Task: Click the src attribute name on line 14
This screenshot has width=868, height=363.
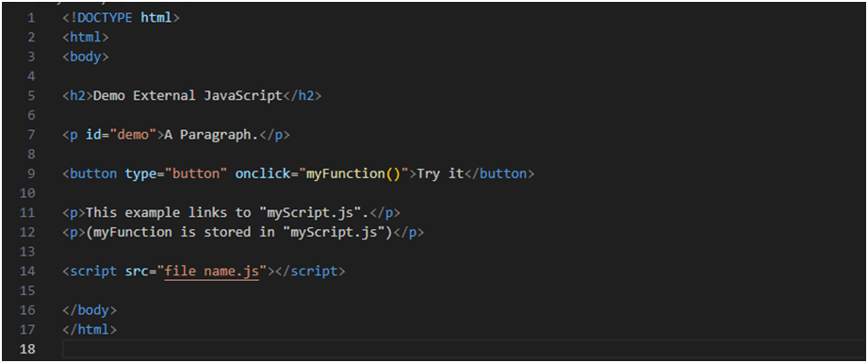Action: [x=137, y=271]
